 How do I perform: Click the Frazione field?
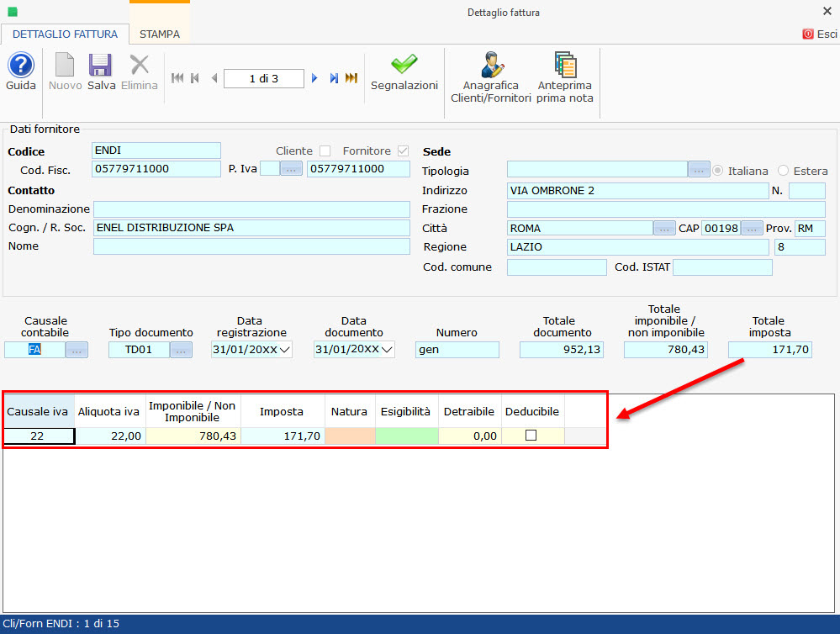pos(666,209)
